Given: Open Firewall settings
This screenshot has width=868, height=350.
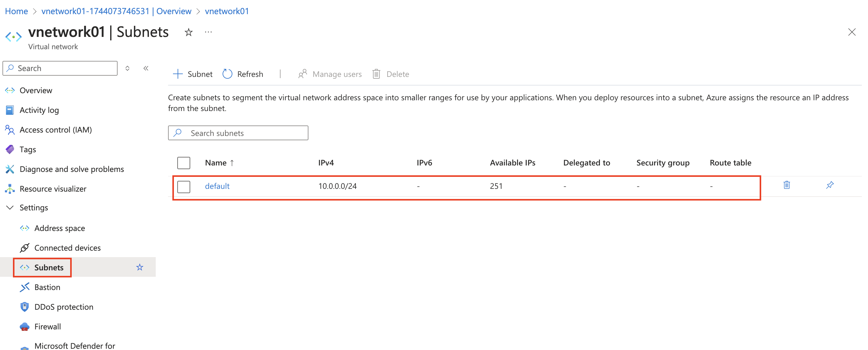Looking at the screenshot, I should pos(47,327).
